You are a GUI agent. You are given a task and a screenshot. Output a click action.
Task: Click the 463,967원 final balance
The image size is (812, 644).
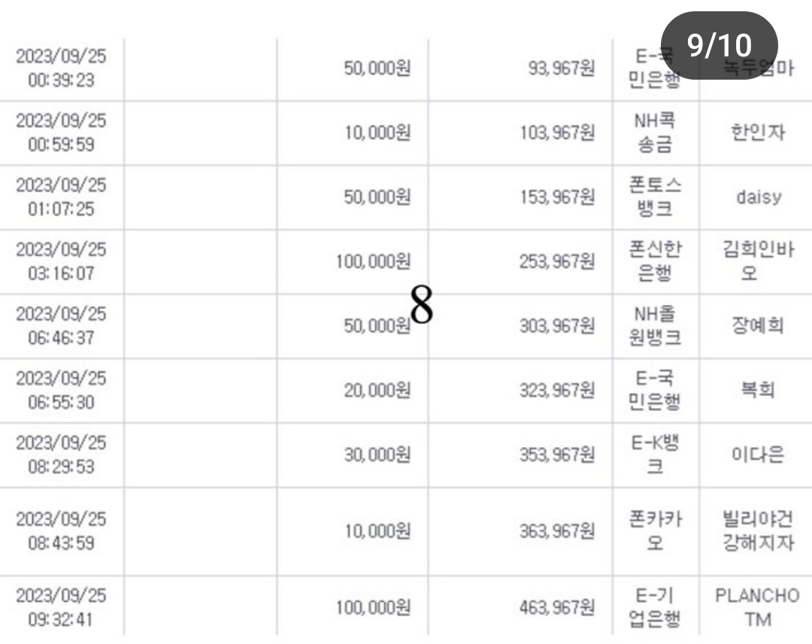pyautogui.click(x=557, y=607)
